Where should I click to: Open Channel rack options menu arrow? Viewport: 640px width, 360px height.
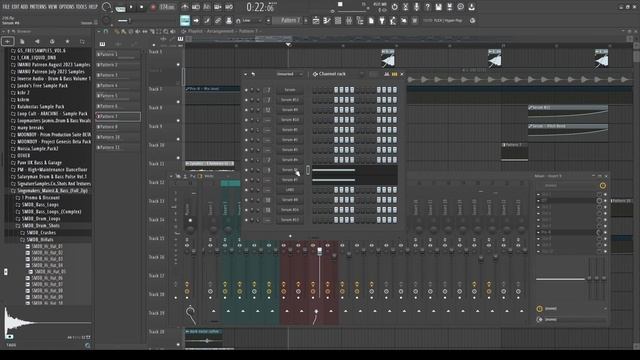[x=246, y=74]
